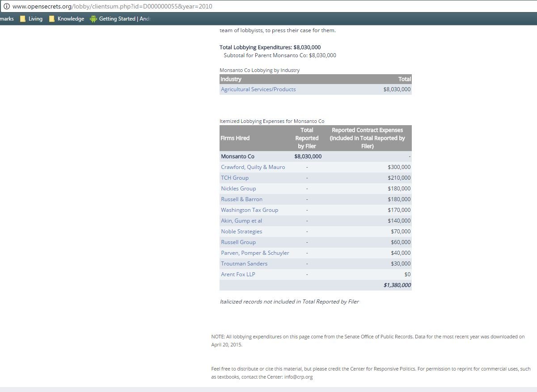537x392 pixels.
Task: Click the $210,000 TCH Group amount
Action: 399,178
